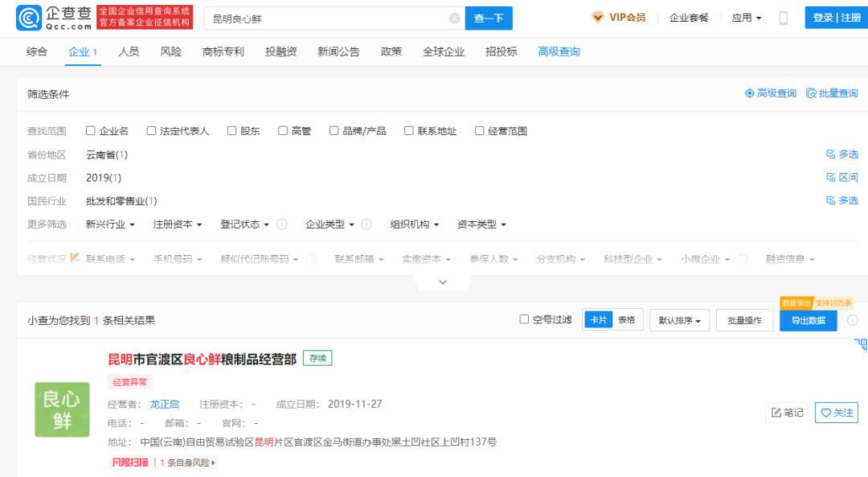Viewport: 868px width, 477px height.
Task: Switch to the 新闻公告 tab
Action: coord(338,52)
